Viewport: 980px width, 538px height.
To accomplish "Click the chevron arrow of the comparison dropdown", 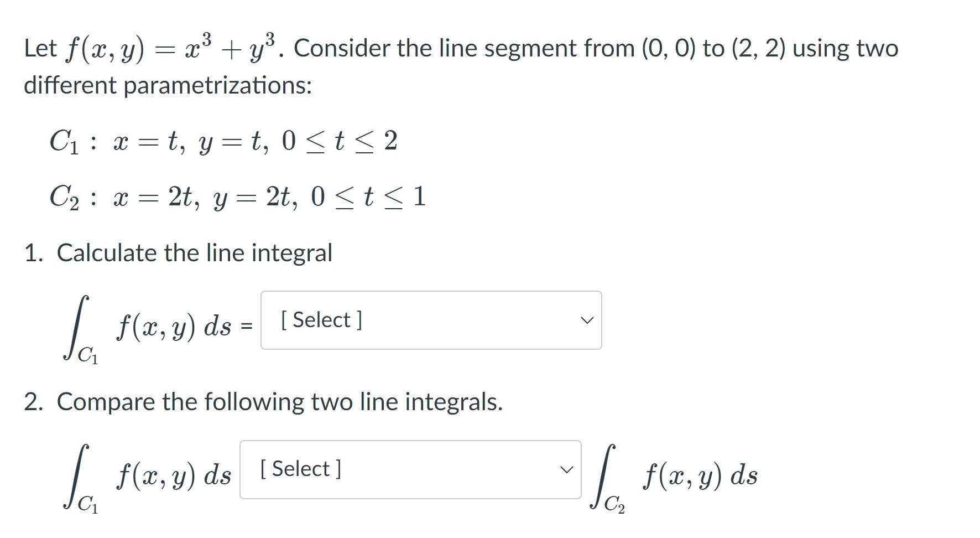I will click(x=566, y=470).
